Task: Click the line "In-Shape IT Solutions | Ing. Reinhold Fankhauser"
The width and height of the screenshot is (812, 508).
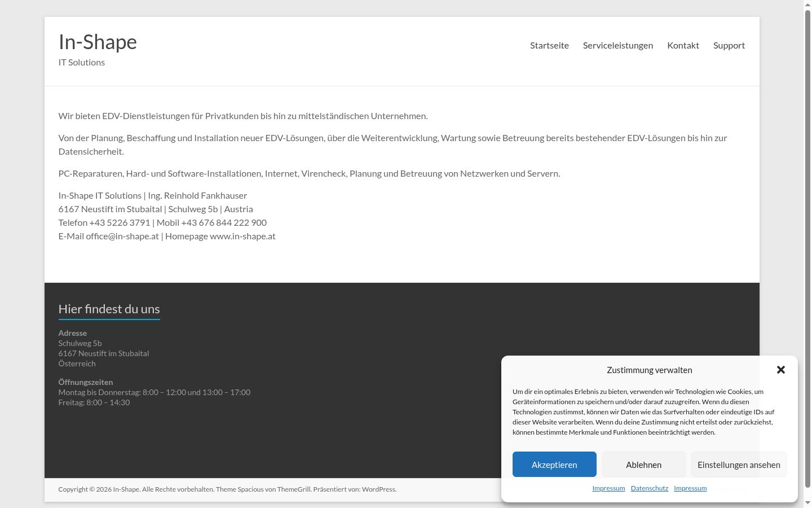Action: (x=153, y=195)
